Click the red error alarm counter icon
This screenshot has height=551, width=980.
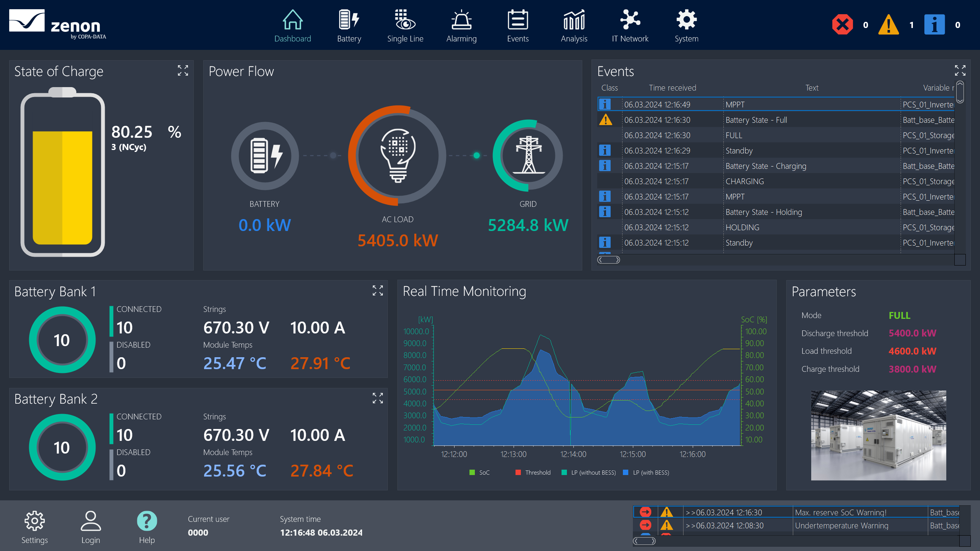pyautogui.click(x=842, y=25)
